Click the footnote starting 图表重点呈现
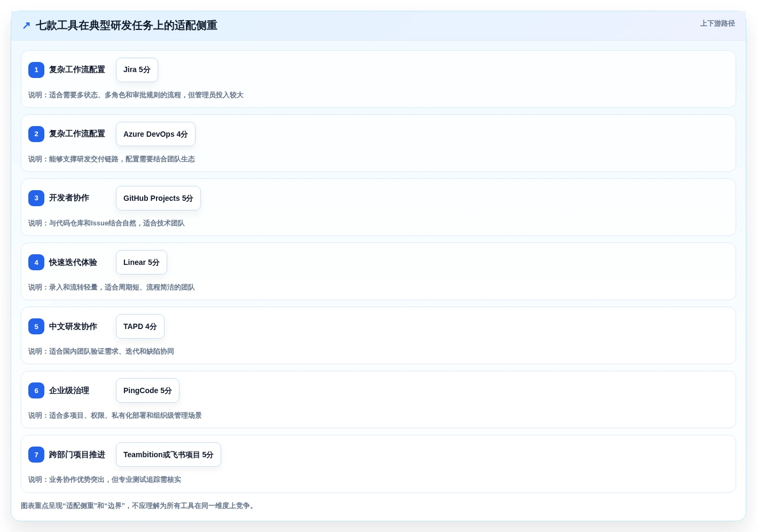 139,506
